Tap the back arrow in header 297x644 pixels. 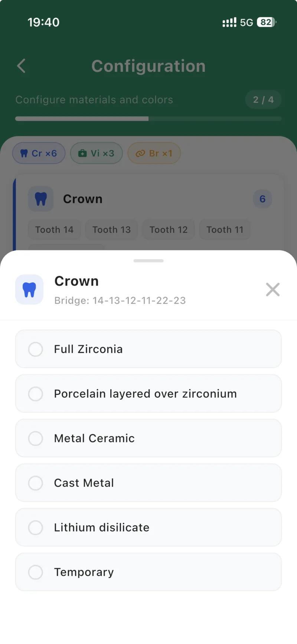coord(22,66)
